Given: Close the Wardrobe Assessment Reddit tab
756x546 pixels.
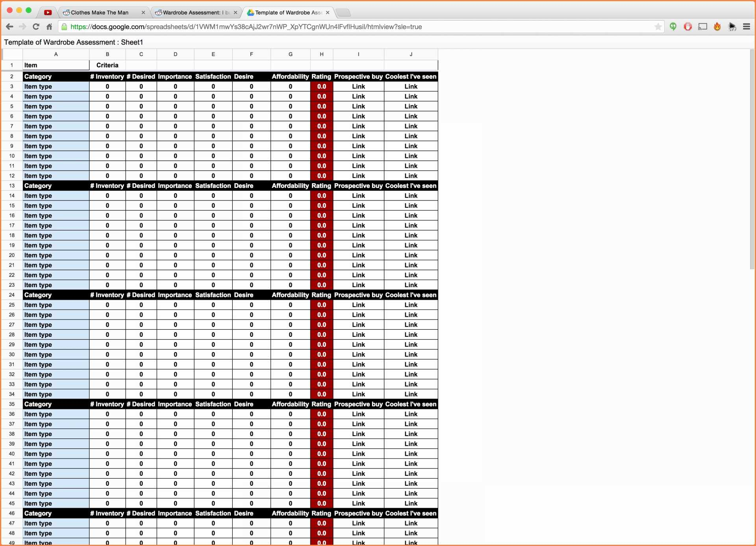Looking at the screenshot, I should 235,13.
